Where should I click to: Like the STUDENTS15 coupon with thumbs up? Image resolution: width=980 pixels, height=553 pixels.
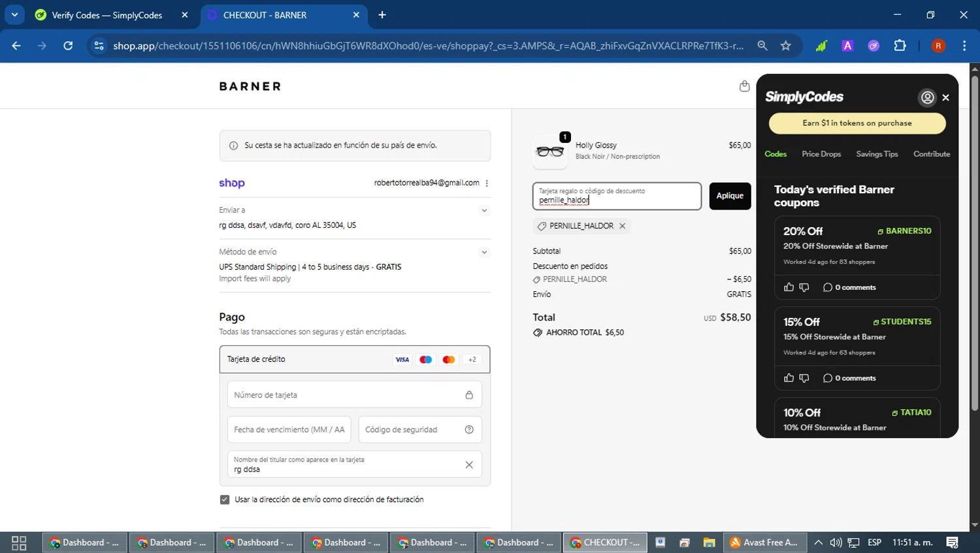[x=789, y=378]
